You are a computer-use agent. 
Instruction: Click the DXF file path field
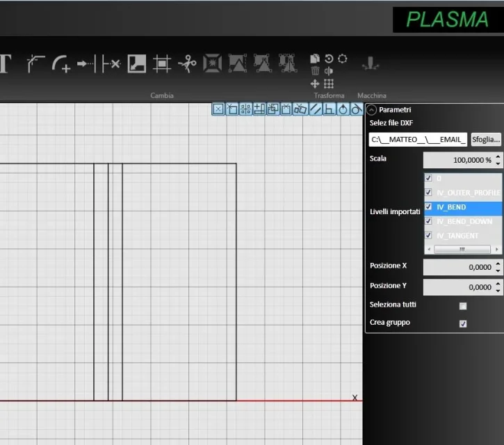click(418, 140)
